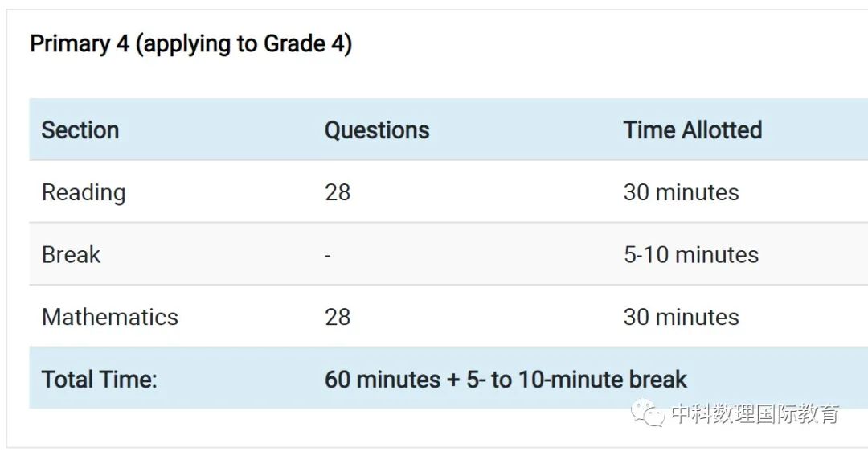Click the dash in Break questions cell
Screen dimensions: 868x452
(328, 256)
